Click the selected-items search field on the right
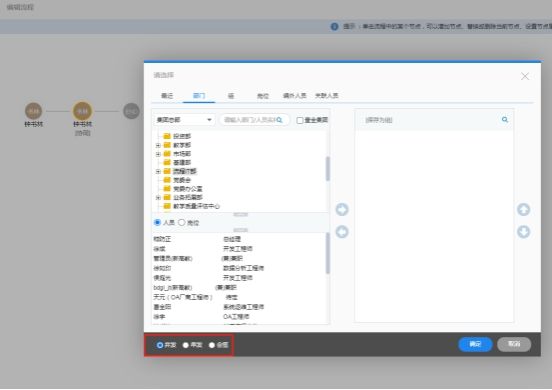Image resolution: width=552 pixels, height=390 pixels. [434, 120]
